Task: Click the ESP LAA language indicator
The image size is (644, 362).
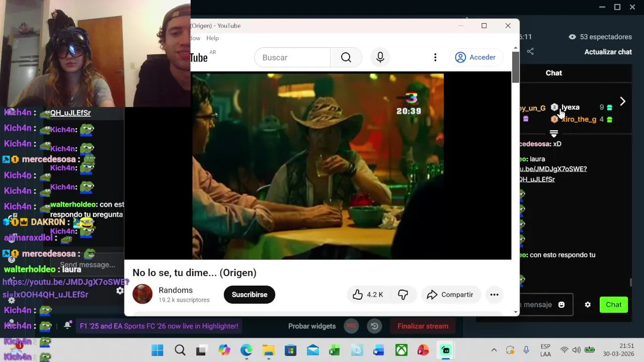Action: click(545, 350)
